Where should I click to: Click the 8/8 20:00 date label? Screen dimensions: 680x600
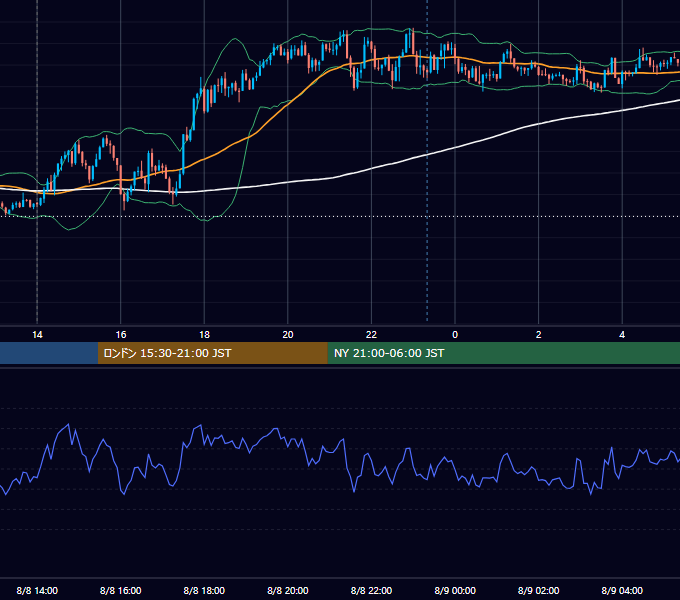pos(288,590)
